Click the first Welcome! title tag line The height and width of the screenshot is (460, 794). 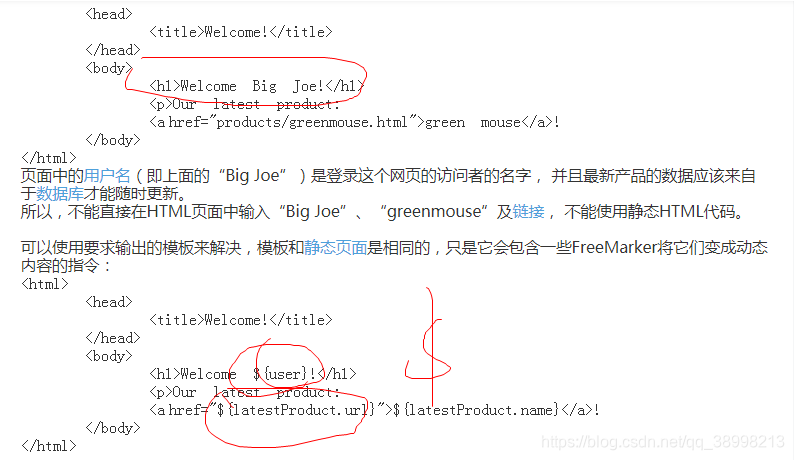click(241, 32)
